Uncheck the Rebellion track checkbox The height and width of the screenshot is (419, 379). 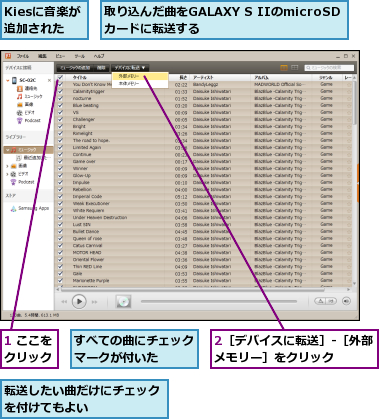tap(60, 189)
